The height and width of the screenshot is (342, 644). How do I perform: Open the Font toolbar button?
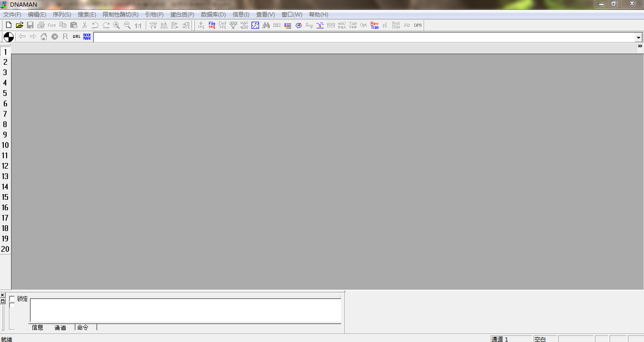click(x=52, y=25)
